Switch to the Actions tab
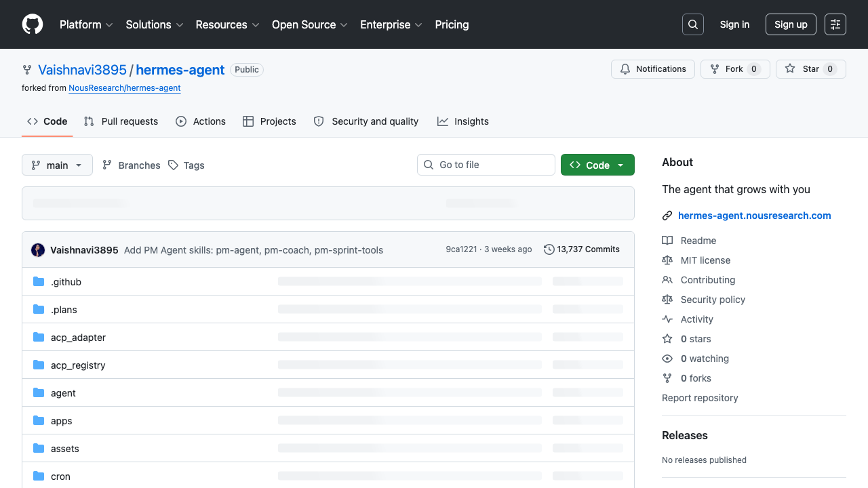The image size is (868, 488). click(x=201, y=121)
